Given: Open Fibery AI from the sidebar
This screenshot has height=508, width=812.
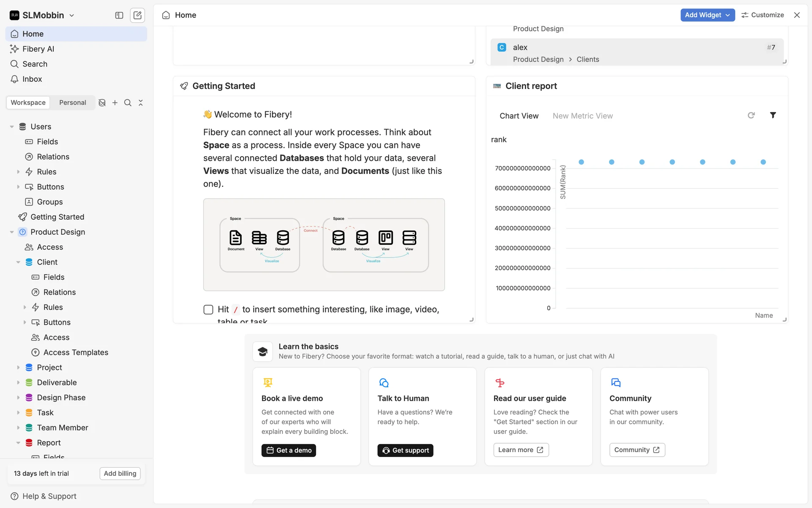Looking at the screenshot, I should [38, 49].
